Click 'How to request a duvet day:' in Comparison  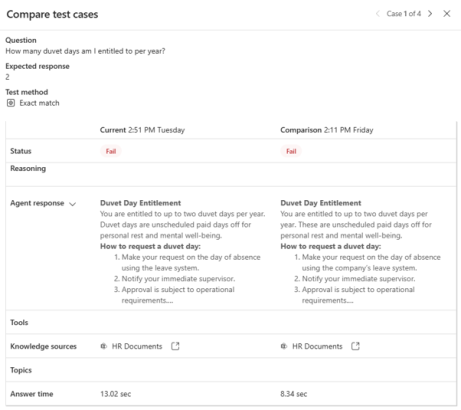point(331,247)
